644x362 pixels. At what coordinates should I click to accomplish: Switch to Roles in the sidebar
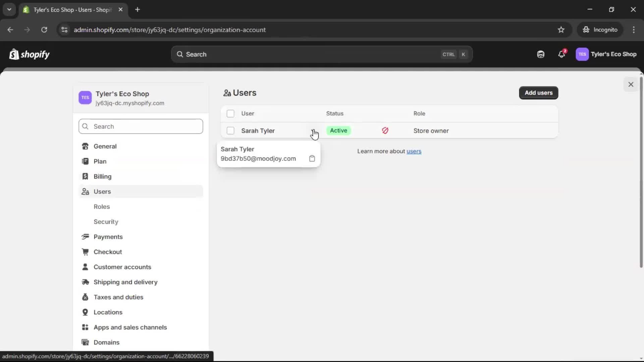tap(102, 207)
